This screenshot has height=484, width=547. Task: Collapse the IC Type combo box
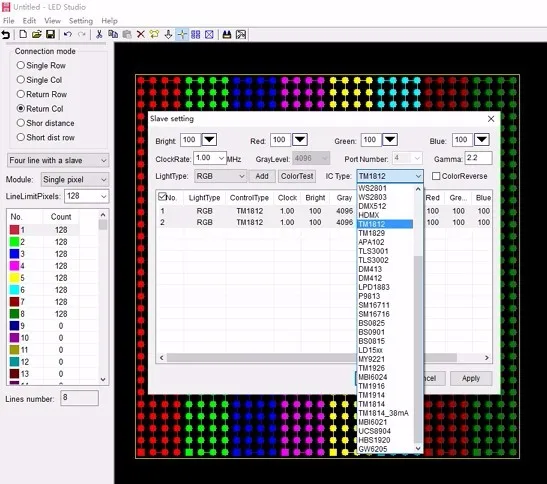click(x=418, y=176)
